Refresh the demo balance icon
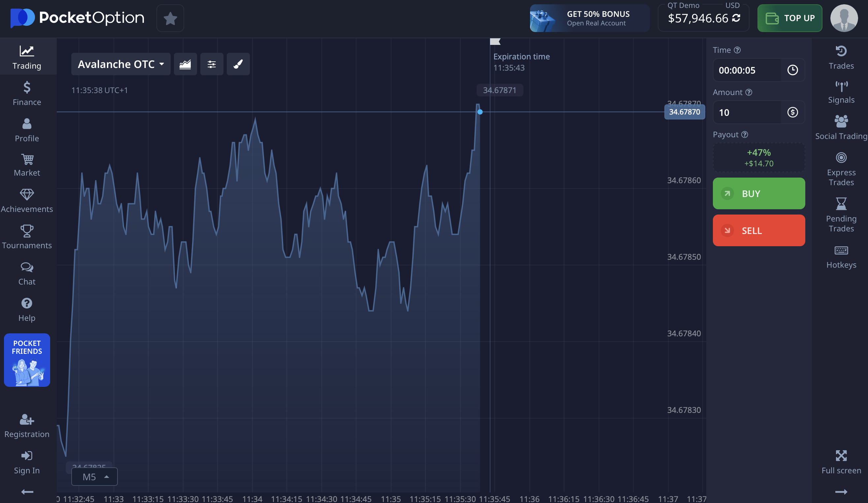This screenshot has height=503, width=868. [x=736, y=18]
